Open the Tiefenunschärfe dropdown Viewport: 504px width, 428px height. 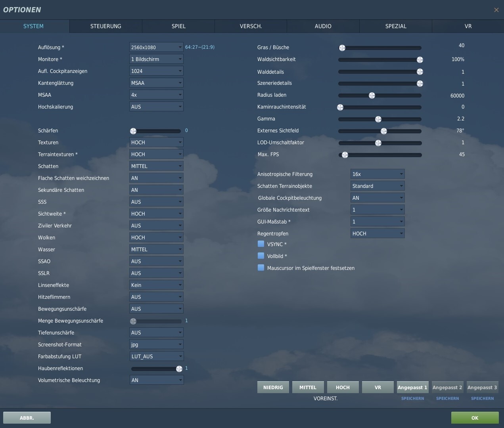[x=156, y=332]
